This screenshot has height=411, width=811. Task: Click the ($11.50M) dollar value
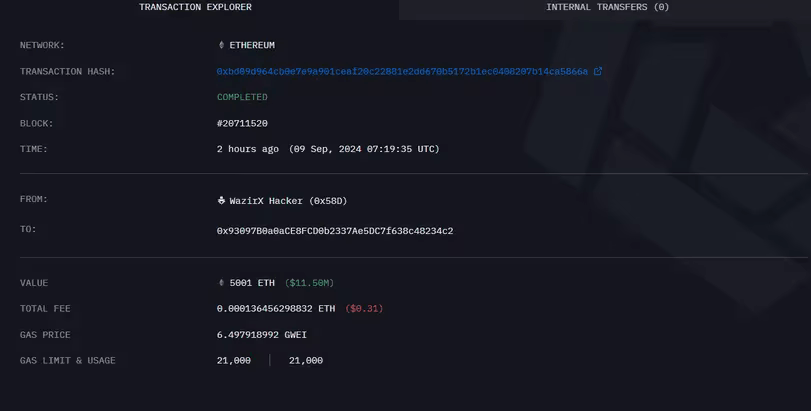pos(309,283)
